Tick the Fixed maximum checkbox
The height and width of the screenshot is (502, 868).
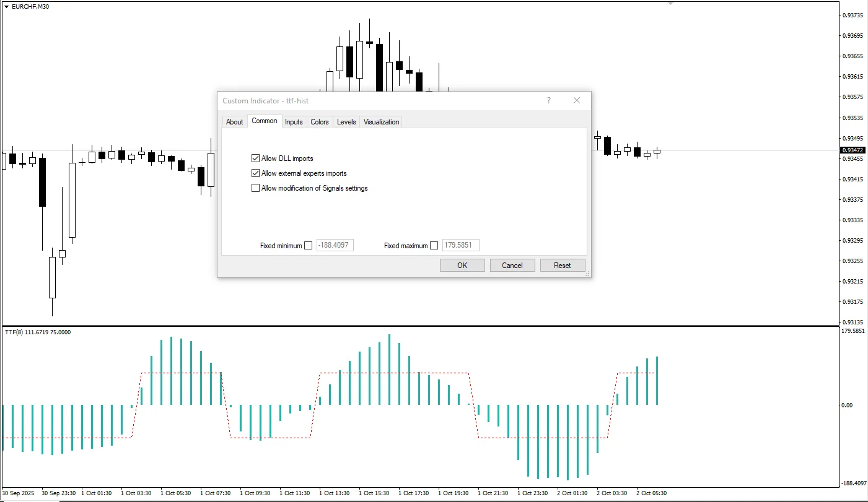[x=434, y=246]
